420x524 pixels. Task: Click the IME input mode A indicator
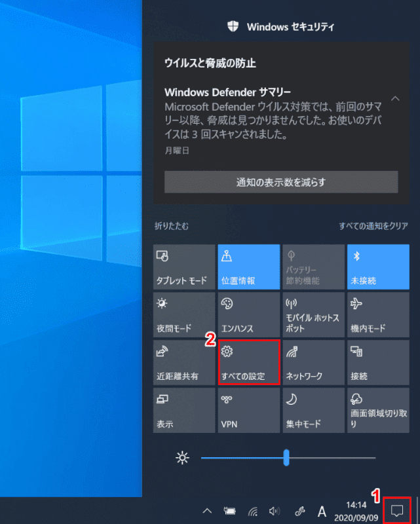pos(322,512)
